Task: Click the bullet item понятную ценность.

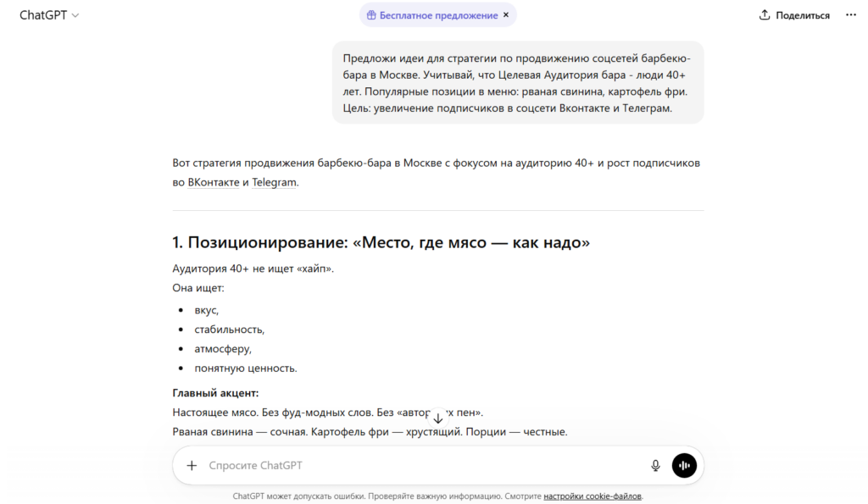Action: click(x=246, y=368)
